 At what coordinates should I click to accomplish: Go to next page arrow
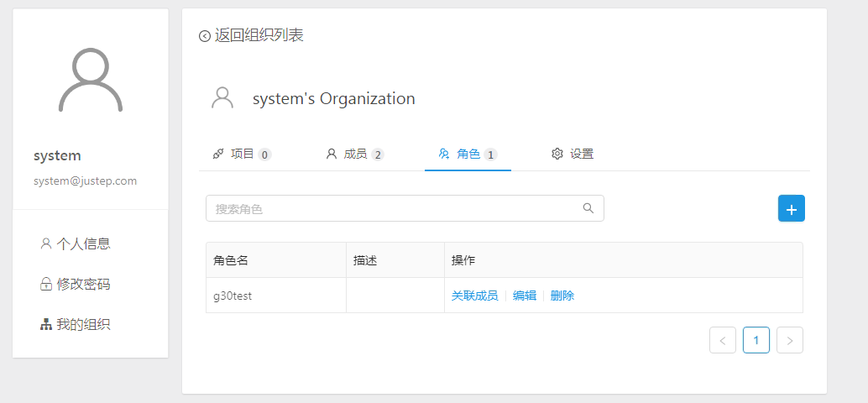click(790, 340)
